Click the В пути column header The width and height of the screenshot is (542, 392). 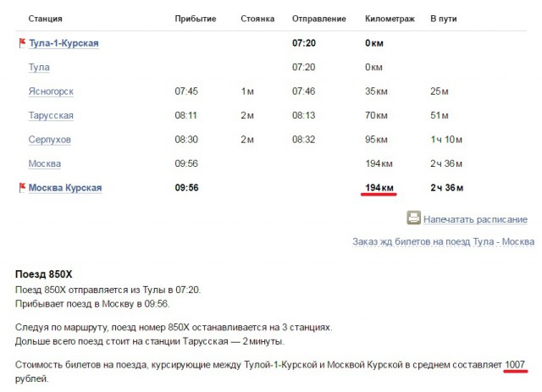pos(444,19)
